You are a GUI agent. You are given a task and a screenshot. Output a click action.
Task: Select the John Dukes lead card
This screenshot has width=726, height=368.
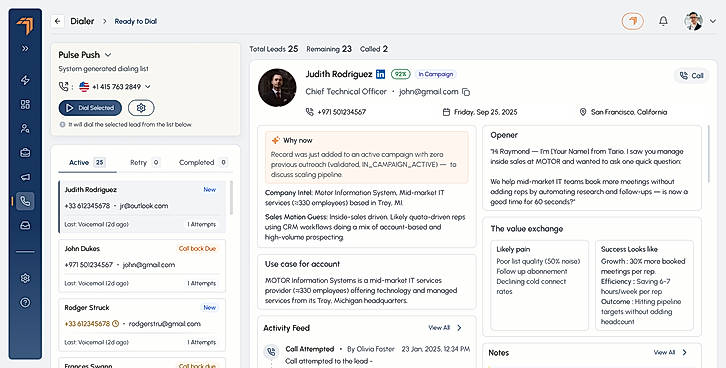(x=142, y=266)
